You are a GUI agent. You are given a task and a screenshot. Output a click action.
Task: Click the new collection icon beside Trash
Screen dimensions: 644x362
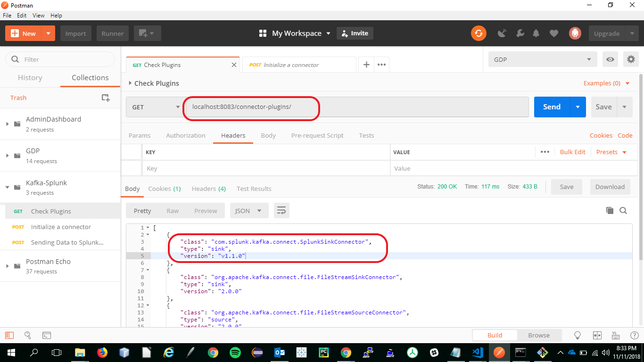[x=106, y=98]
